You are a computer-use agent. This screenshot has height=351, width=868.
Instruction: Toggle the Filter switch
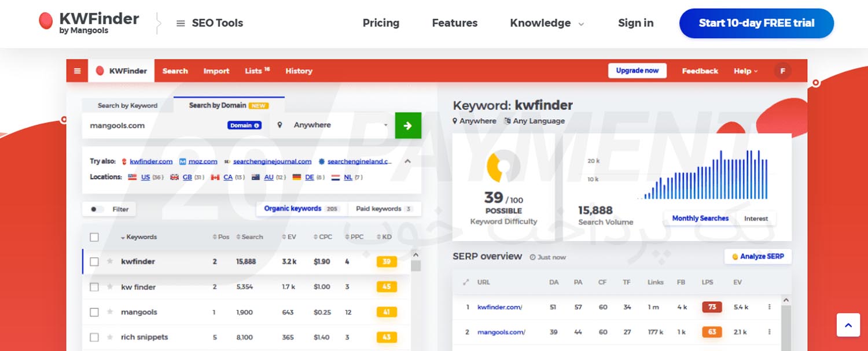point(96,209)
